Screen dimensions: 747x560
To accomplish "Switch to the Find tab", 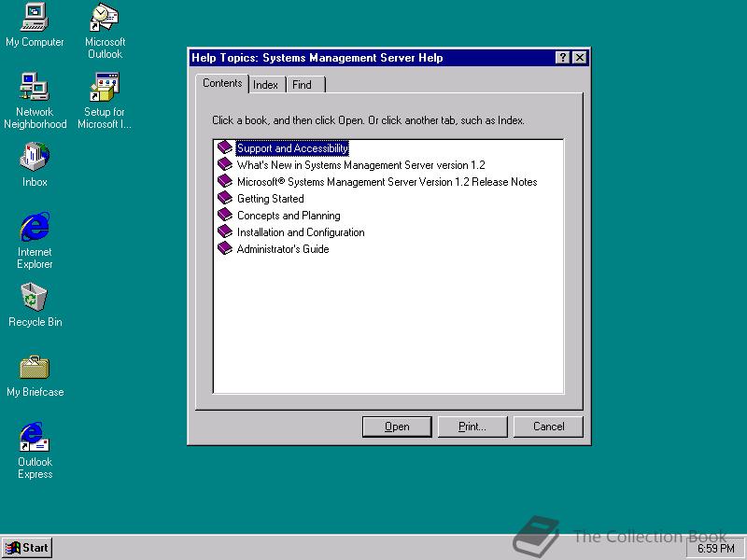I will 305,85.
